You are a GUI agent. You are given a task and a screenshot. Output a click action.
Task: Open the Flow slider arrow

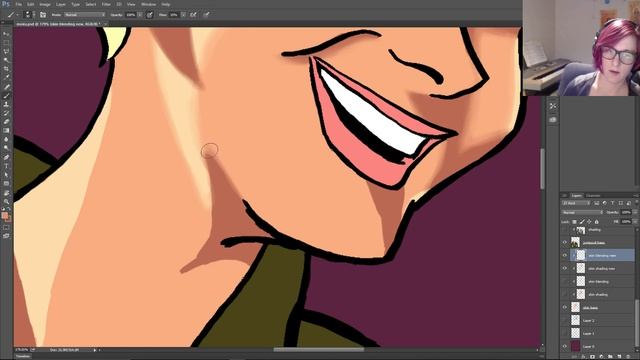click(183, 15)
